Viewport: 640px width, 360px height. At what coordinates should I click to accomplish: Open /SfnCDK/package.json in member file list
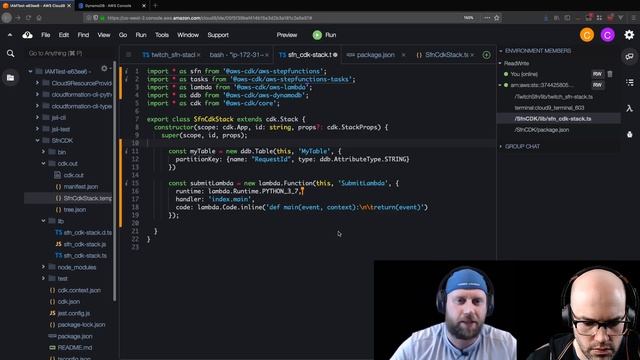542,130
